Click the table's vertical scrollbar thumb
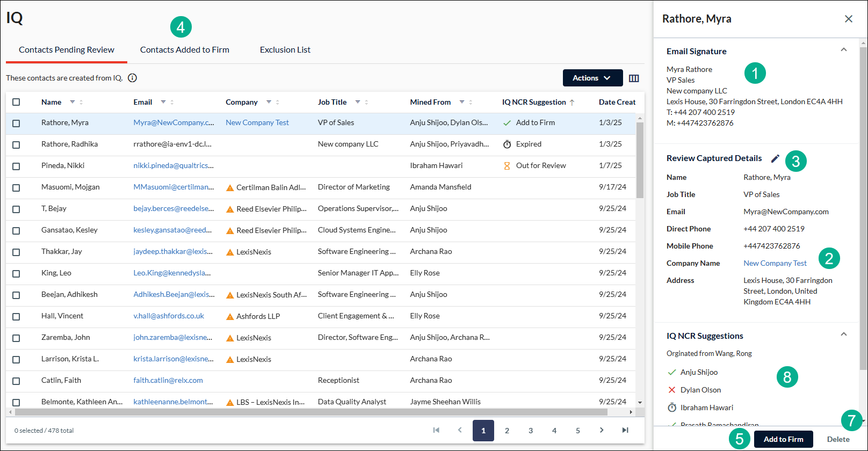Screen dimensions: 868x451 [x=640, y=160]
